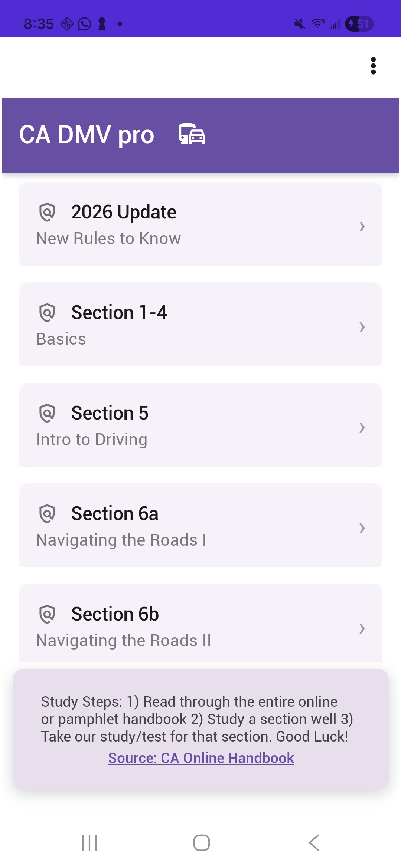The width and height of the screenshot is (401, 868).
Task: Tap the shield icon next to Section 6b
Action: click(x=47, y=614)
